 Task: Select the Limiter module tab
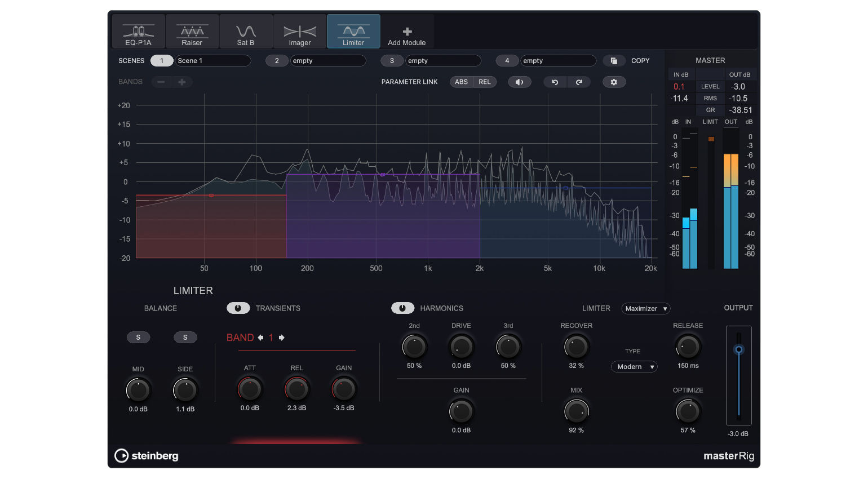(x=353, y=33)
